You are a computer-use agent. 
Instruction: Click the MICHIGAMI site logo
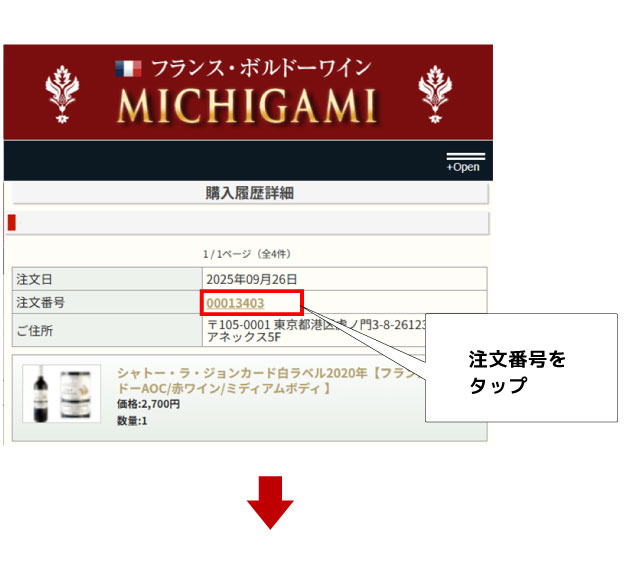click(247, 107)
